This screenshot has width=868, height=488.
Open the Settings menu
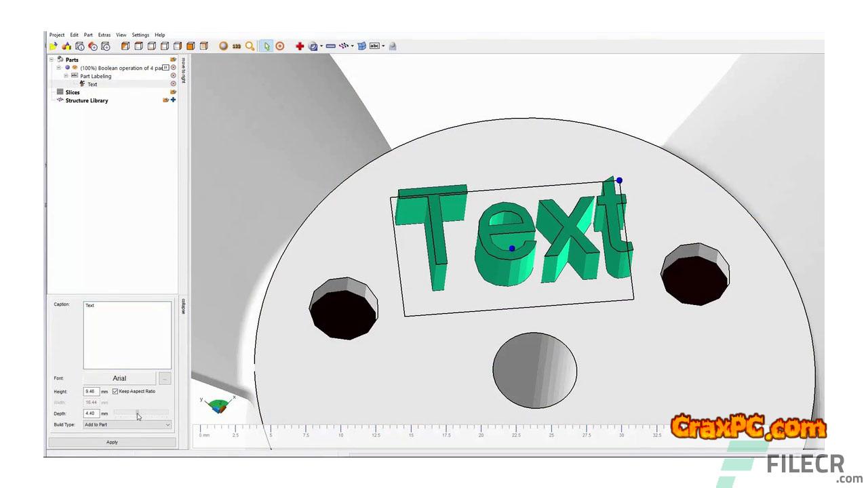tap(140, 35)
